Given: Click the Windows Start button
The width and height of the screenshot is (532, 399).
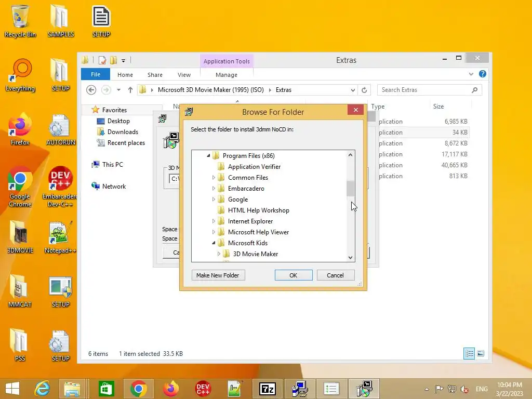Looking at the screenshot, I should (x=12, y=389).
